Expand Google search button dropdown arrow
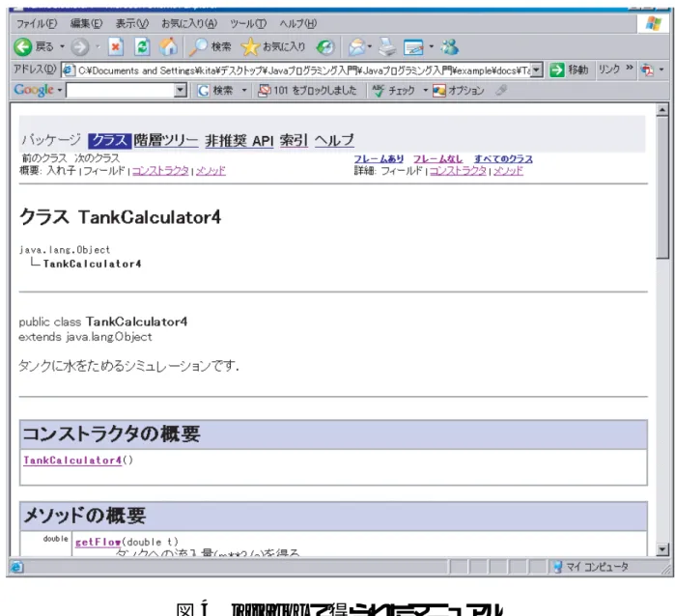The height and width of the screenshot is (616, 675). 244,91
